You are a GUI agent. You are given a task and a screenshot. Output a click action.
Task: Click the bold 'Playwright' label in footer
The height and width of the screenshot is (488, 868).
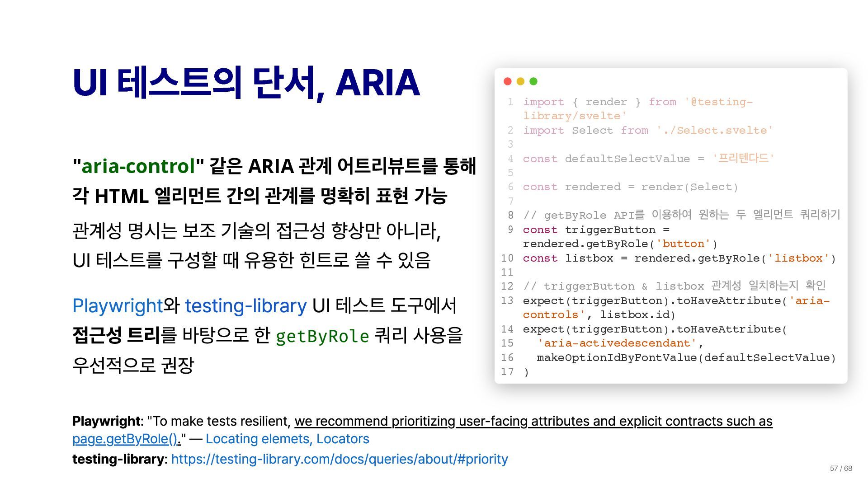tap(106, 421)
